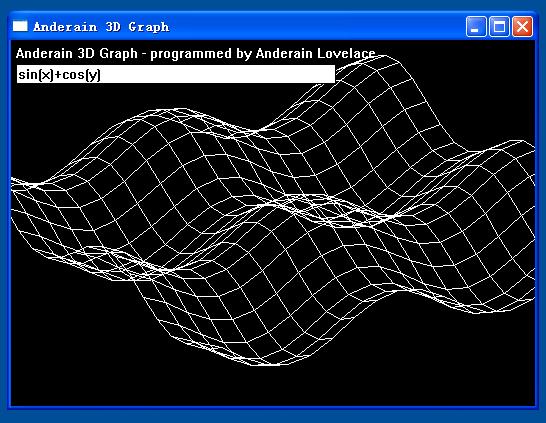The image size is (546, 423).
Task: Maximize the Anderain 3D Graph window
Action: (499, 26)
